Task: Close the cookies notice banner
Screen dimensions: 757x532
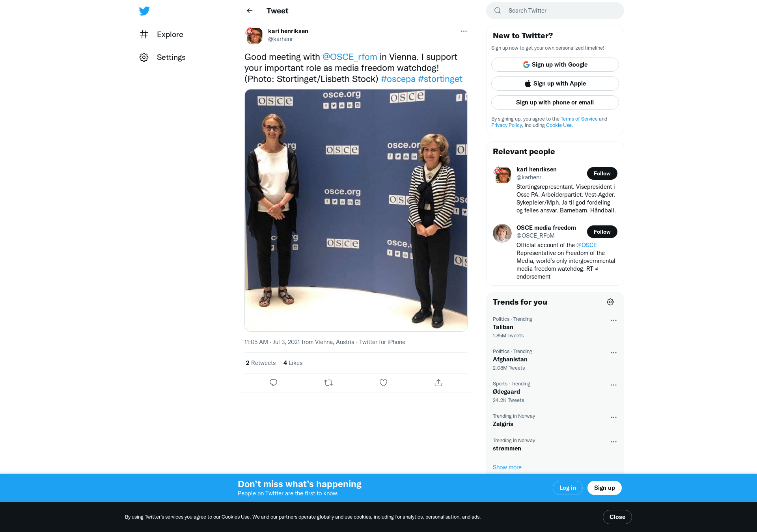Action: pos(617,517)
